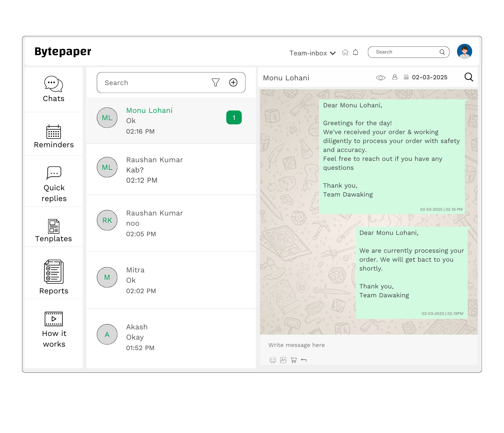The image size is (504, 433).
Task: Open the user profile avatar
Action: (464, 51)
